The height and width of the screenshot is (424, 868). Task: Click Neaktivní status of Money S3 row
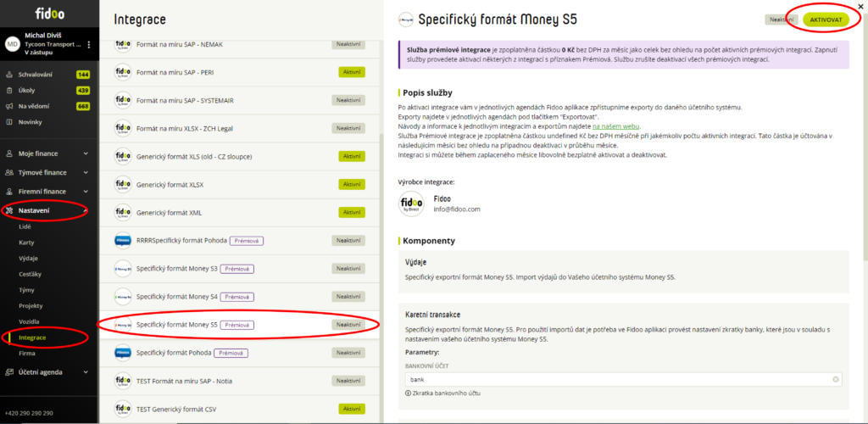348,269
